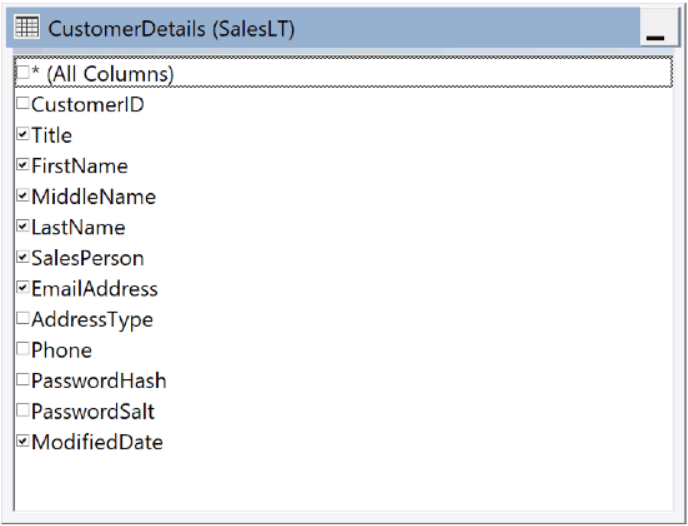Click the PasswordHash column name
The width and height of the screenshot is (688, 526).
coord(99,381)
